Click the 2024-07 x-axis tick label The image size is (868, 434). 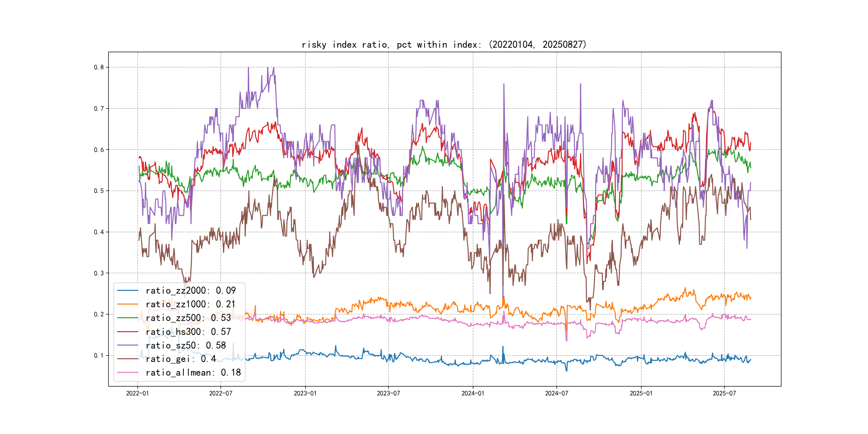tap(556, 393)
